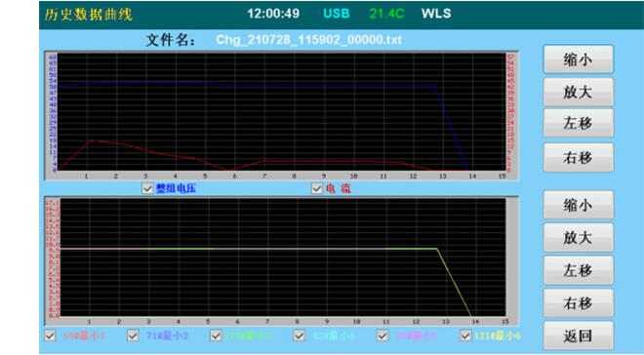Click the WLS status label
The width and height of the screenshot is (644, 355).
tap(436, 14)
